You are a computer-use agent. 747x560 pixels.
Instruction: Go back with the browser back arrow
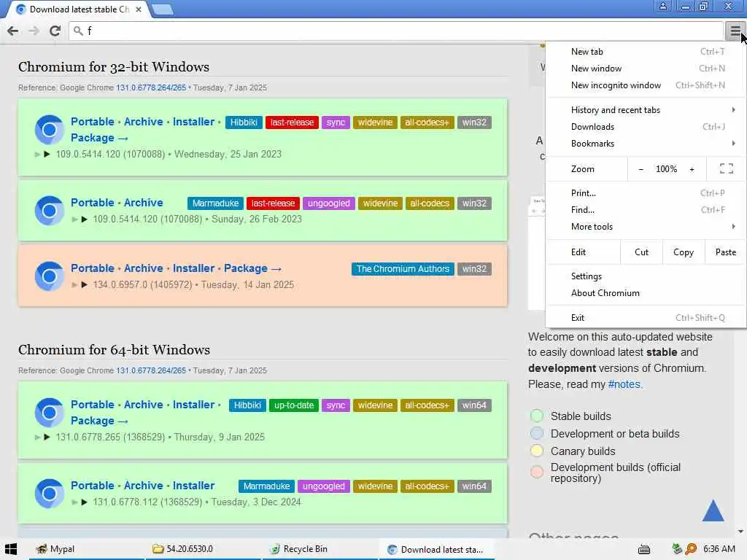click(x=13, y=31)
